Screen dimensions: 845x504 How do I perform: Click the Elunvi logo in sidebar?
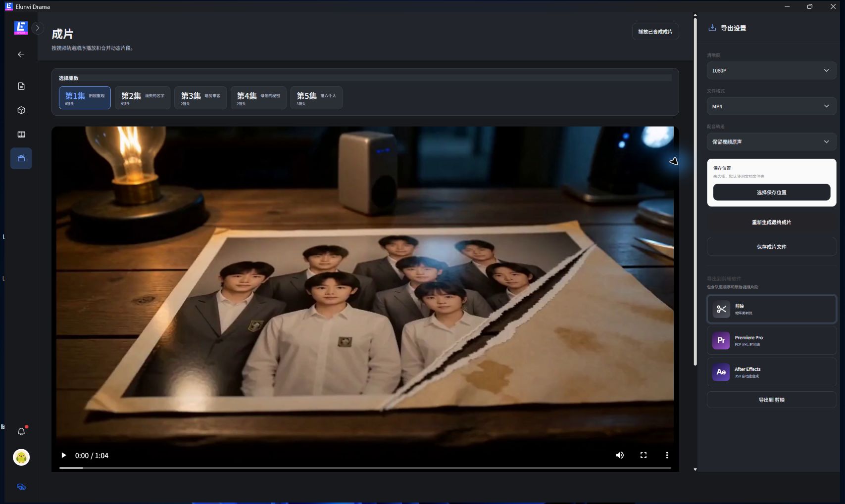click(x=21, y=28)
